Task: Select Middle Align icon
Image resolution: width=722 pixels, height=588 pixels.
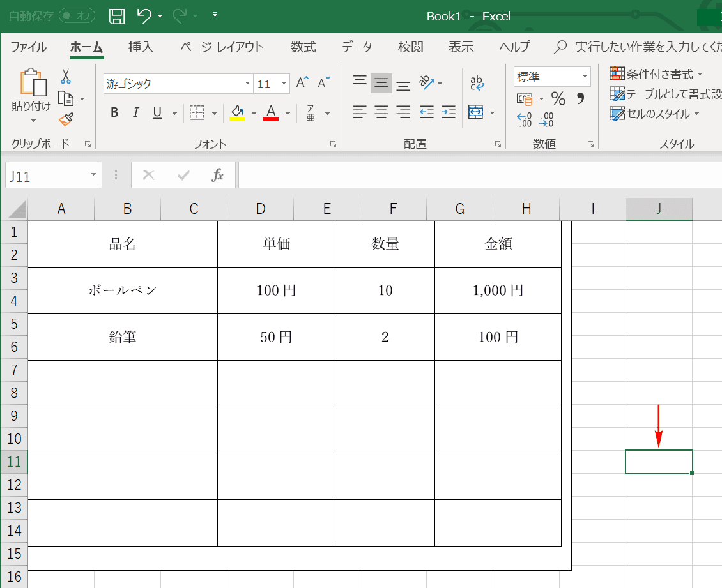Action: (381, 83)
